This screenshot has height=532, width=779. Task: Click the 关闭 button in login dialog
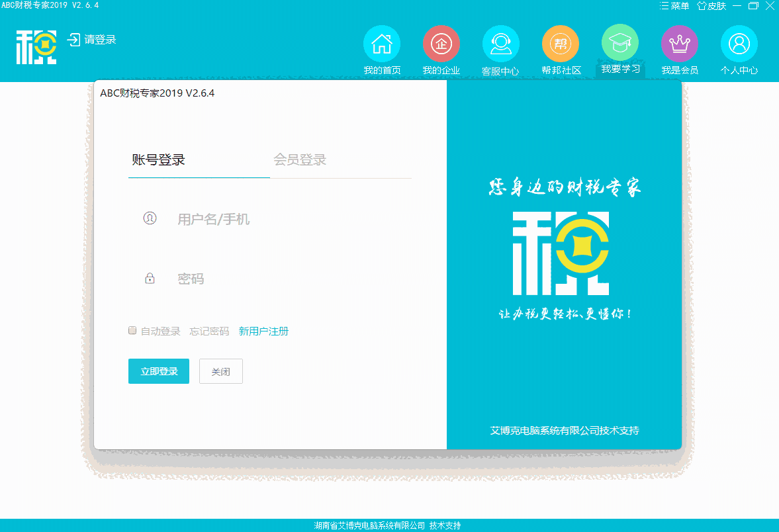(x=220, y=371)
